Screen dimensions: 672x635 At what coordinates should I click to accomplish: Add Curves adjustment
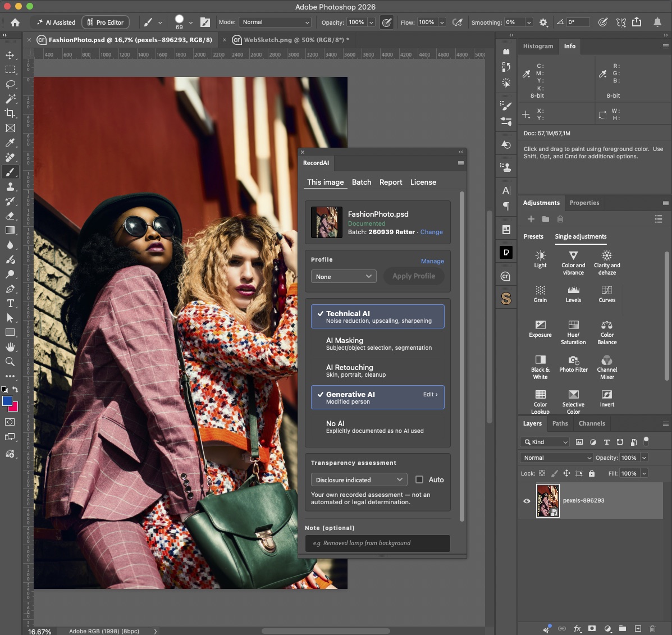pos(607,294)
